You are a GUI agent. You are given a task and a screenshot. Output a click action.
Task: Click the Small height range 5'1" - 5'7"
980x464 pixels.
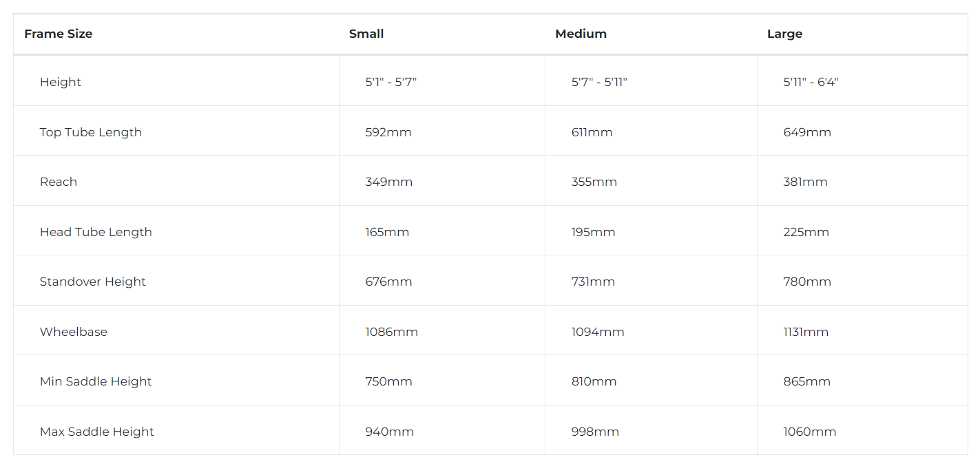[391, 82]
